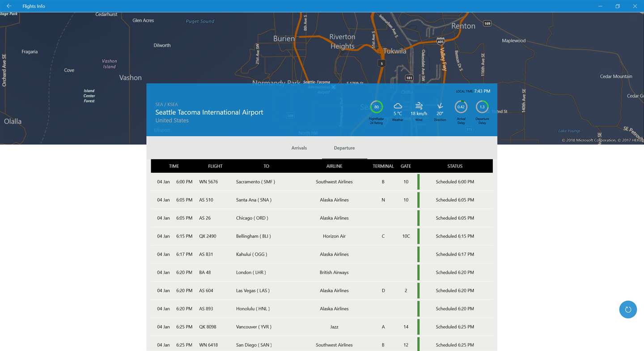Select flight AS 604
Screen dimensions: 644x351
point(322,291)
